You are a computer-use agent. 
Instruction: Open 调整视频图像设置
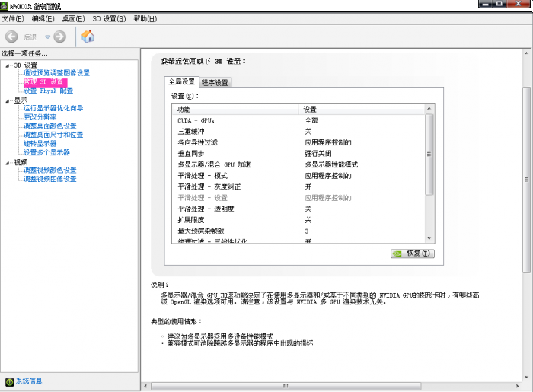pos(50,179)
